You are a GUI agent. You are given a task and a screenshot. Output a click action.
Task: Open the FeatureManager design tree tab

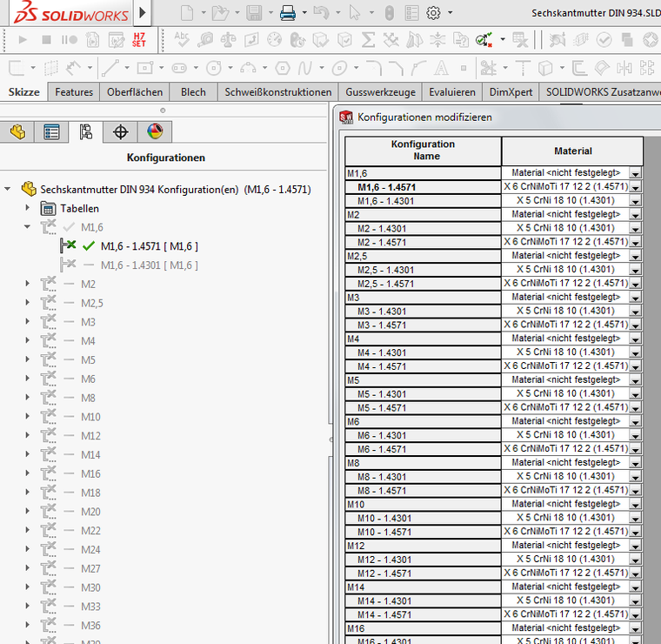(17, 132)
